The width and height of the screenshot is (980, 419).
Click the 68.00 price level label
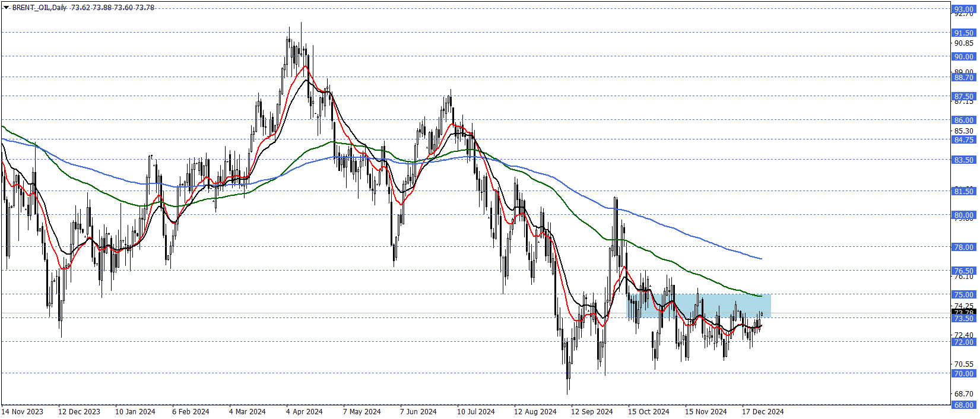pos(964,405)
